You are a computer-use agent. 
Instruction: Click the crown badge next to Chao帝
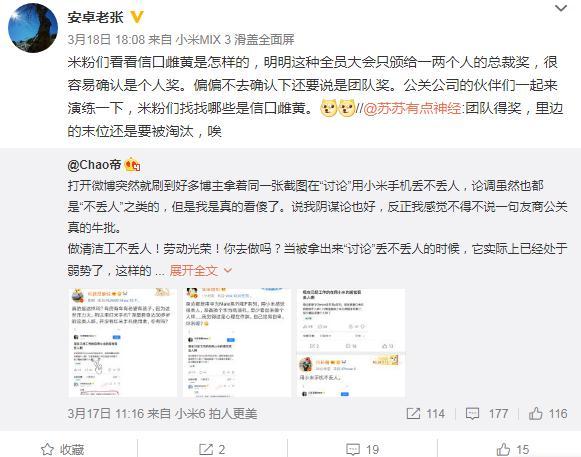tap(132, 165)
